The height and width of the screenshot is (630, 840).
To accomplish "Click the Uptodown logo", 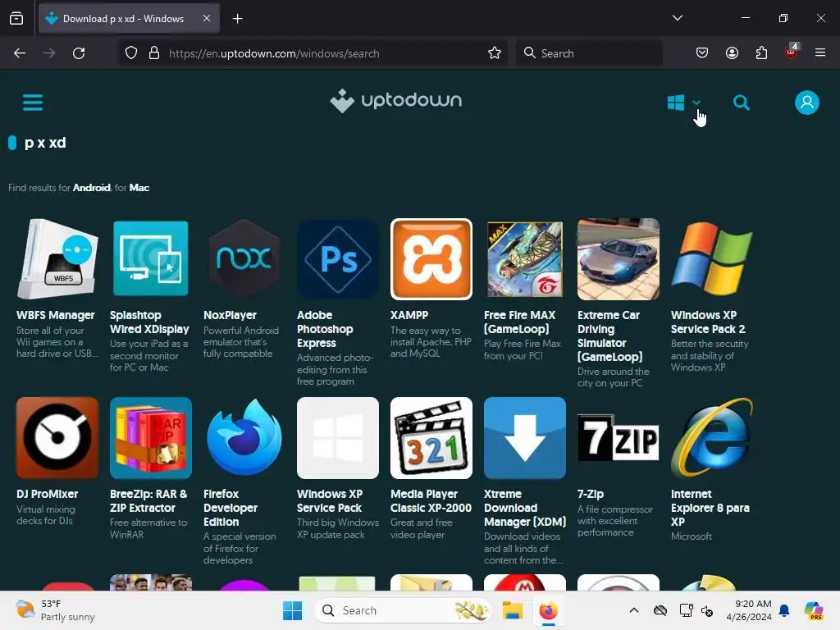I will [x=395, y=101].
